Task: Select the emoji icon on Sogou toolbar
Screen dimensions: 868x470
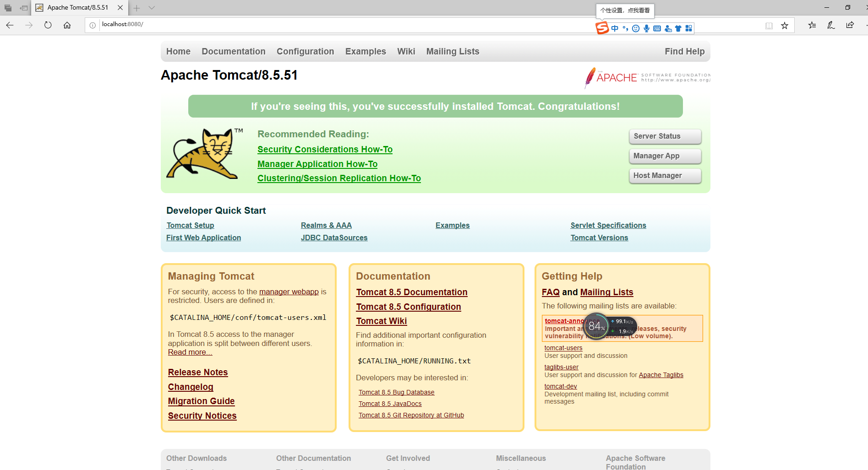Action: (636, 28)
